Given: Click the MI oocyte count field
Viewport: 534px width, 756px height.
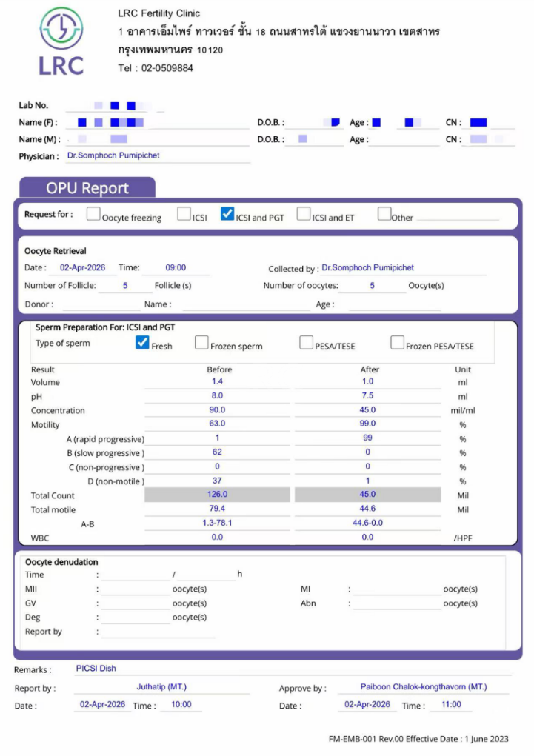Looking at the screenshot, I should pyautogui.click(x=397, y=589).
